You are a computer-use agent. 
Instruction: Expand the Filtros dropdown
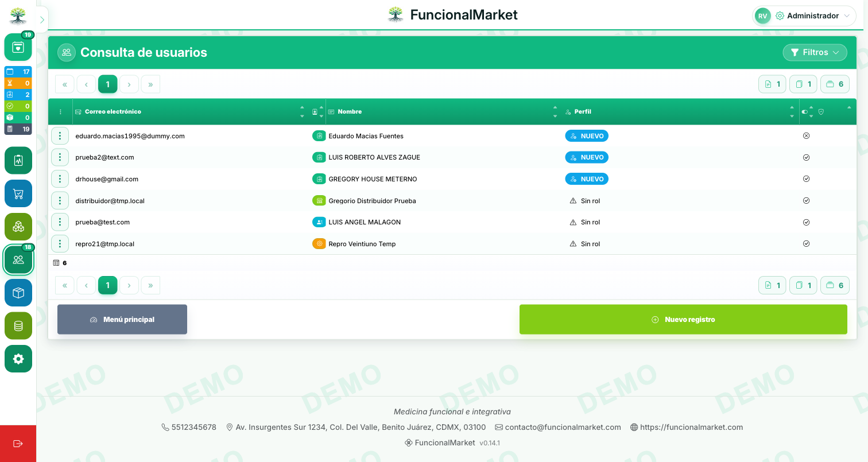tap(815, 52)
